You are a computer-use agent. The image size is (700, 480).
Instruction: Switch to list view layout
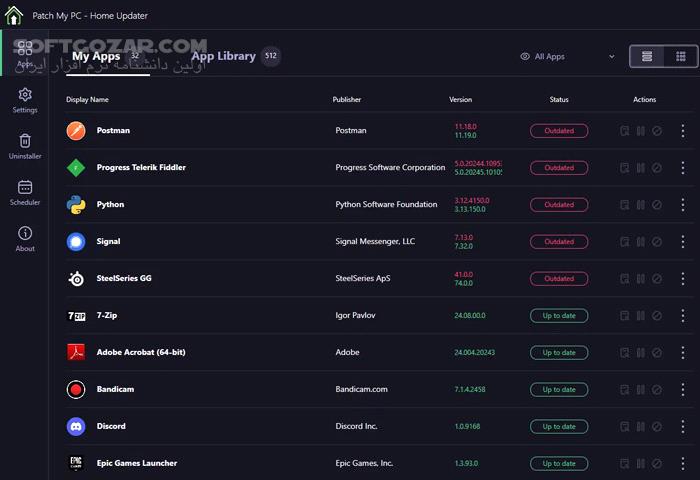(647, 57)
